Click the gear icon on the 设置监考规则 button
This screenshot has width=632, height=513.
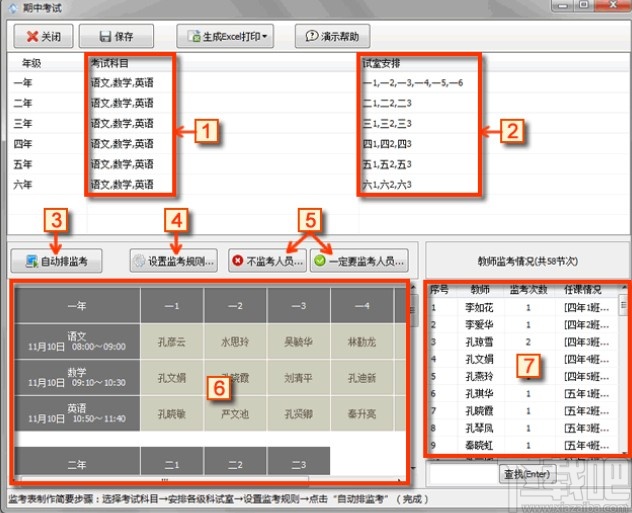(x=139, y=261)
